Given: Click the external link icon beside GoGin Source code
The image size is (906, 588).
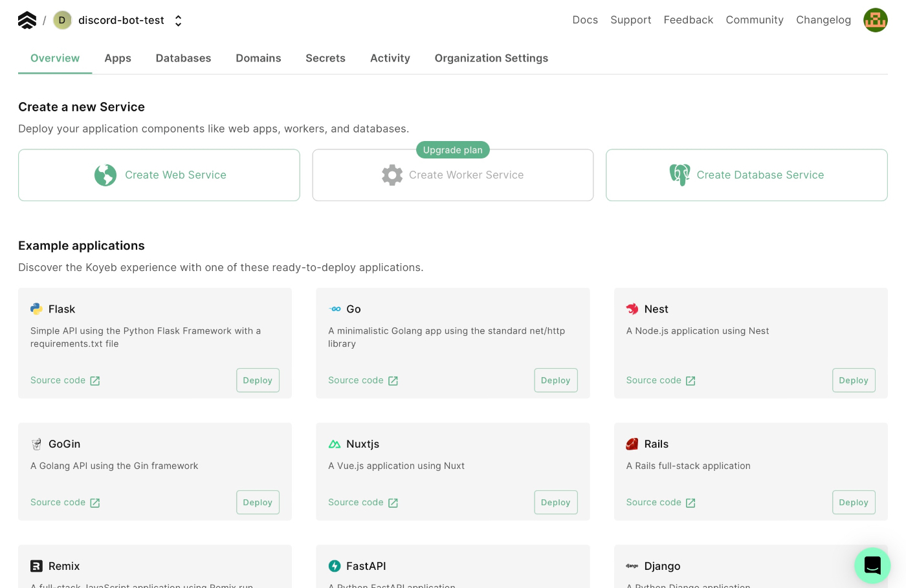Looking at the screenshot, I should [x=95, y=503].
